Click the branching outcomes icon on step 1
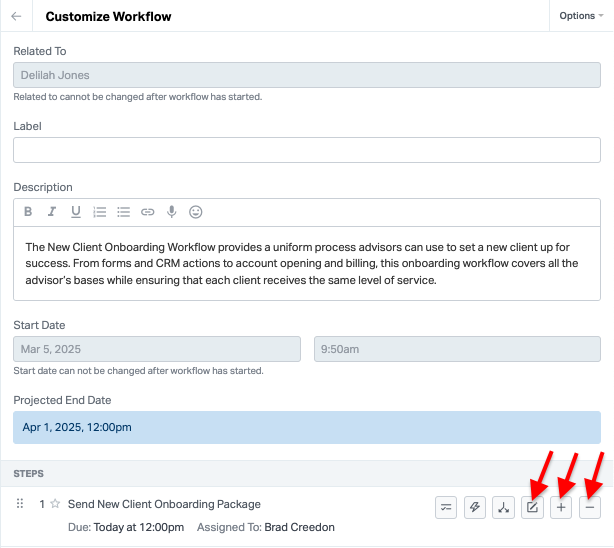 (x=504, y=508)
